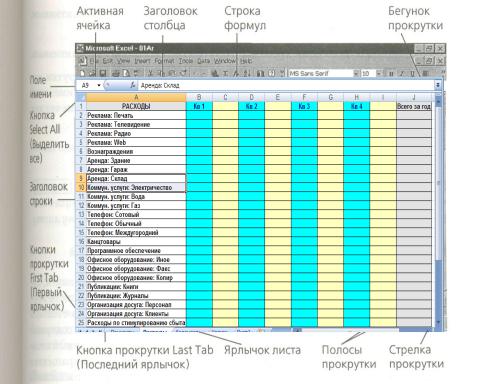Click cell Реклама: Печать

click(x=136, y=115)
